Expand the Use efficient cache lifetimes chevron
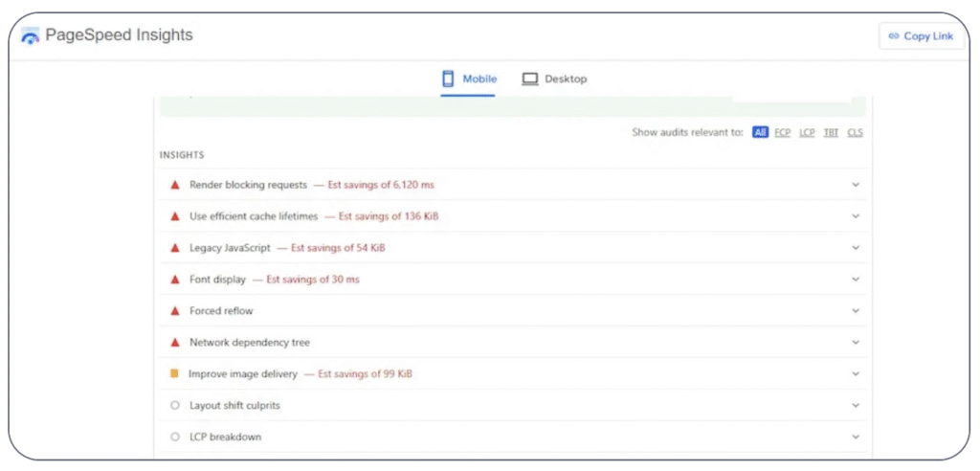The height and width of the screenshot is (471, 980). [x=856, y=215]
